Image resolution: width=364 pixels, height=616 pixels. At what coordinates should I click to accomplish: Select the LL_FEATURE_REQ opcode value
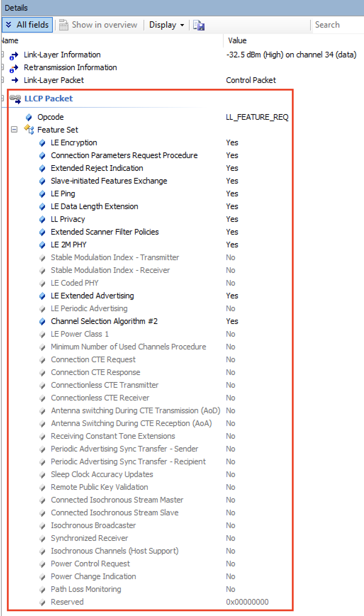tap(257, 117)
